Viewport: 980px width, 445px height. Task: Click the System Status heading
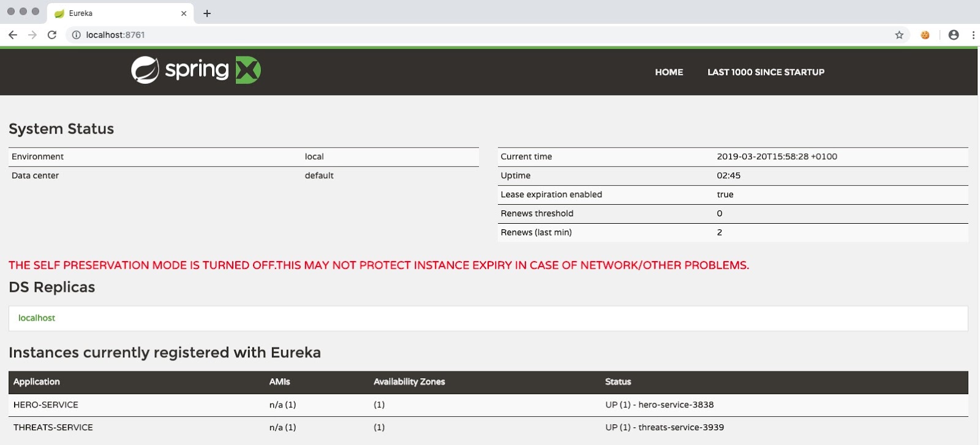[x=61, y=129]
